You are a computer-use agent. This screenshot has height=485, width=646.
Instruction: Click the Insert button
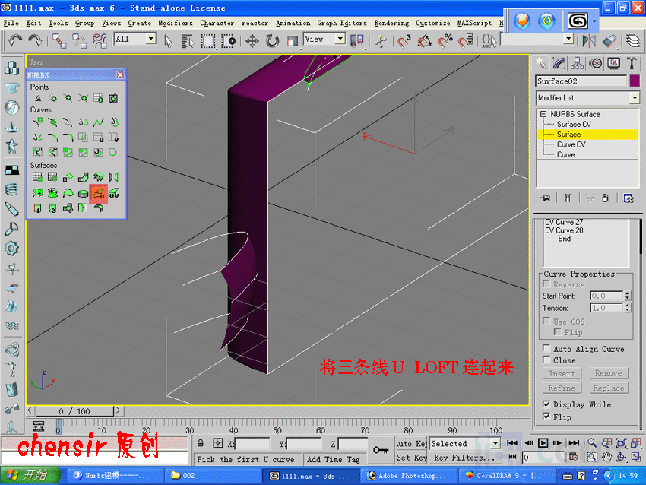pyautogui.click(x=562, y=373)
